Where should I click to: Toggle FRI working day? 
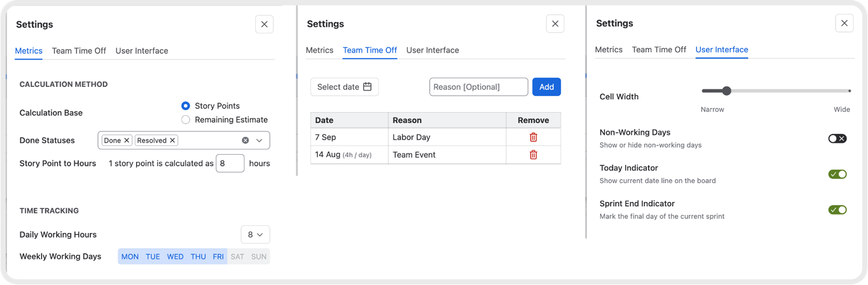tap(218, 257)
